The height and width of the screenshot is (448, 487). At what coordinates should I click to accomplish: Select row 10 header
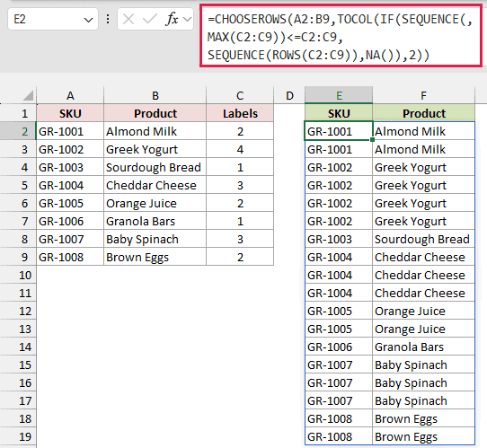pyautogui.click(x=18, y=276)
